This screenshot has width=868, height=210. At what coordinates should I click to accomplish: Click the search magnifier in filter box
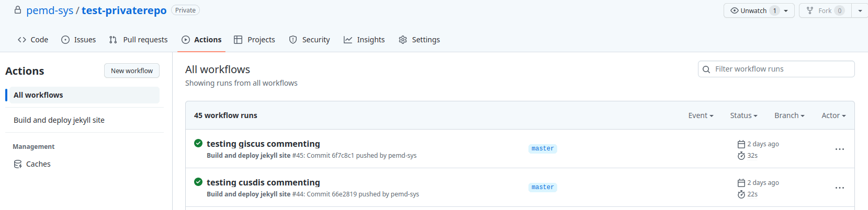pyautogui.click(x=706, y=69)
